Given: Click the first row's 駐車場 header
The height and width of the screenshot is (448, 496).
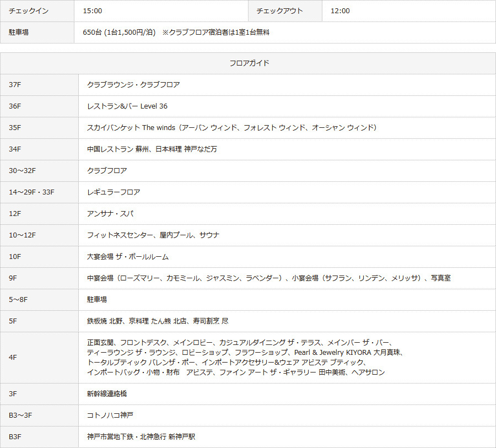Looking at the screenshot, I should click(x=37, y=33).
